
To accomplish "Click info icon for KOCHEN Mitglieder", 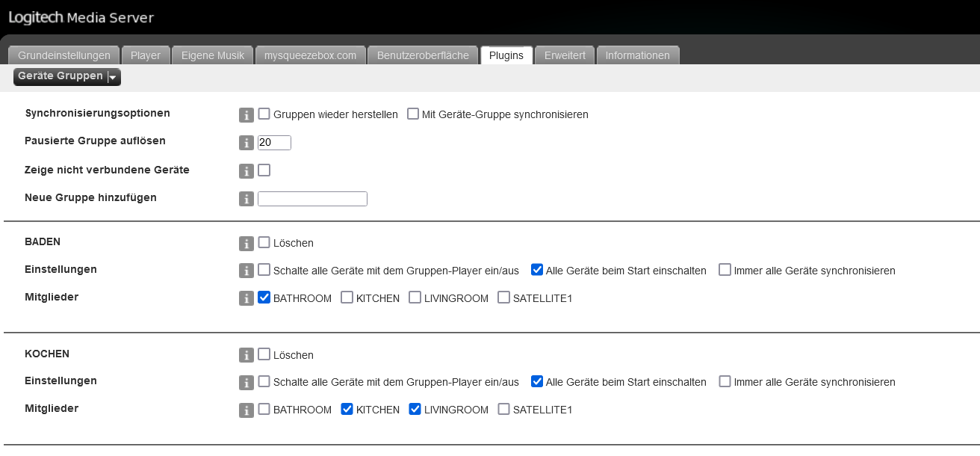I will tap(246, 410).
